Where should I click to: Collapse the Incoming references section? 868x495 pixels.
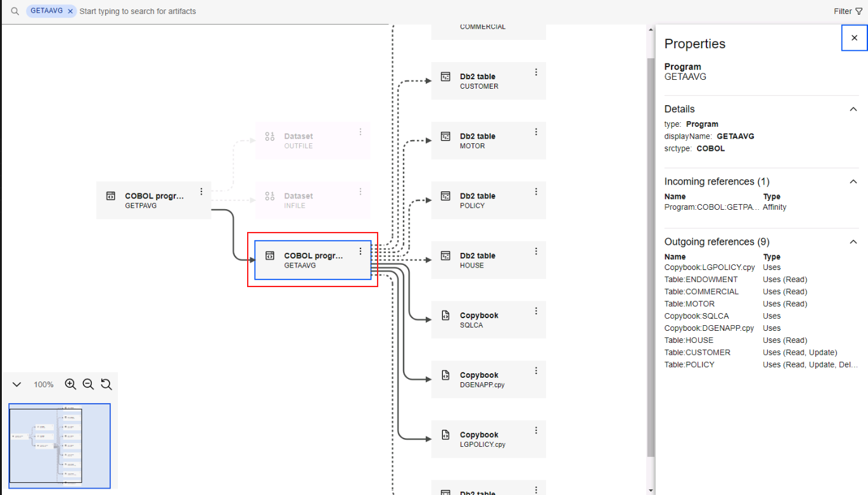coord(853,182)
